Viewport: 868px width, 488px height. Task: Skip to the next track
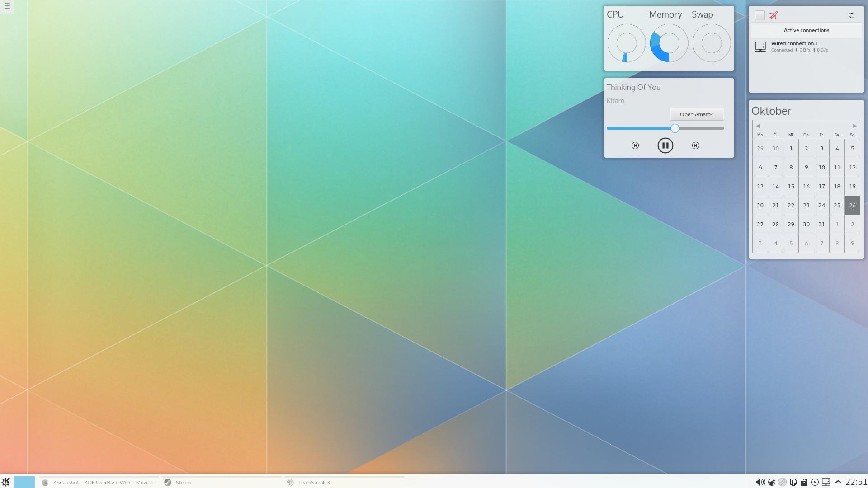click(x=696, y=145)
